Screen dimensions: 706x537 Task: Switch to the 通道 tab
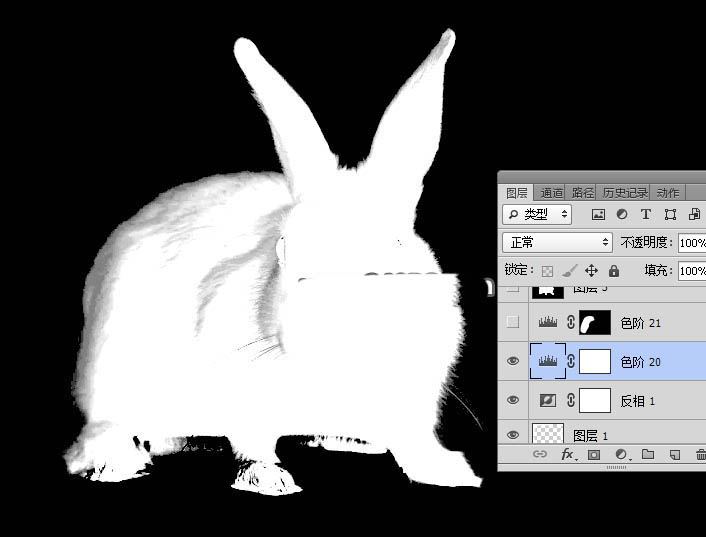tap(551, 192)
